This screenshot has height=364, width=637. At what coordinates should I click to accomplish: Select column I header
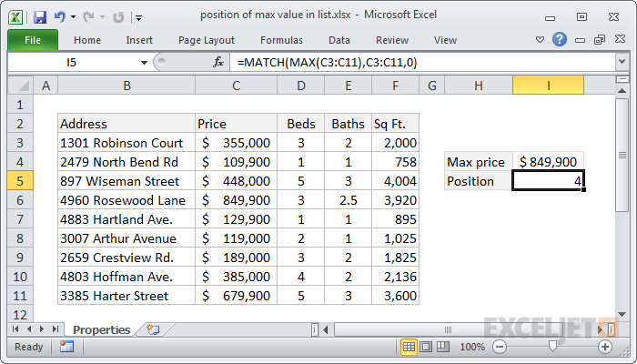[548, 86]
